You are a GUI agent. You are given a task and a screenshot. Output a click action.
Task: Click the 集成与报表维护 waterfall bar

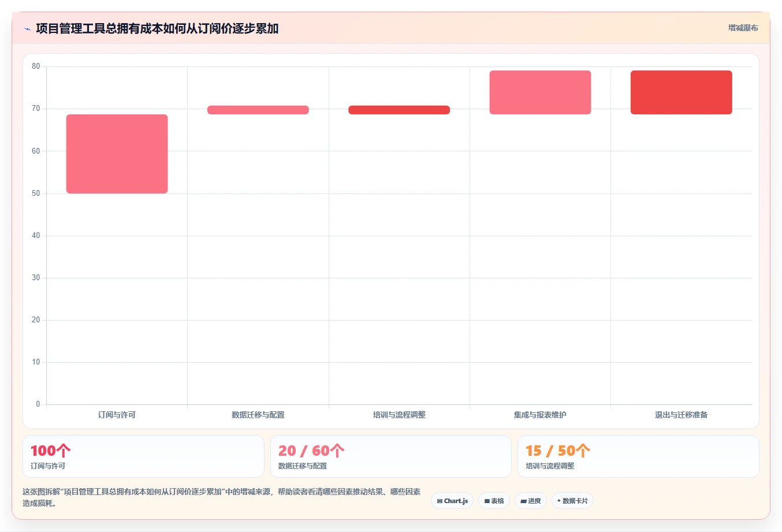coord(540,92)
